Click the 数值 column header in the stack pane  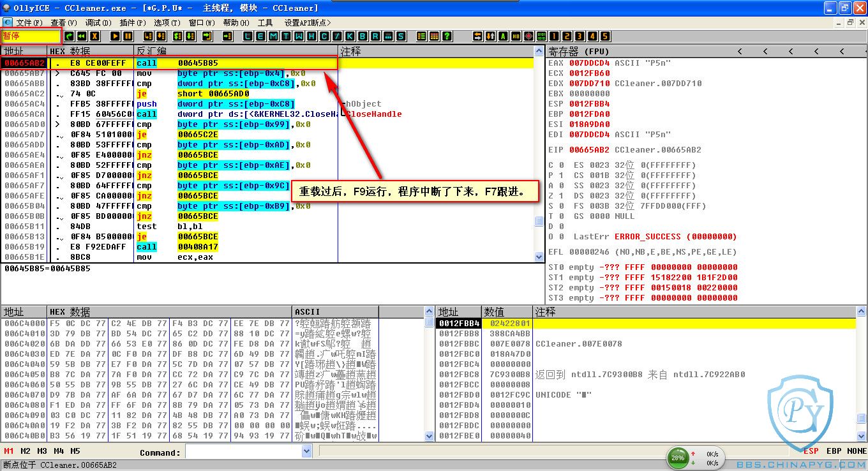click(507, 312)
